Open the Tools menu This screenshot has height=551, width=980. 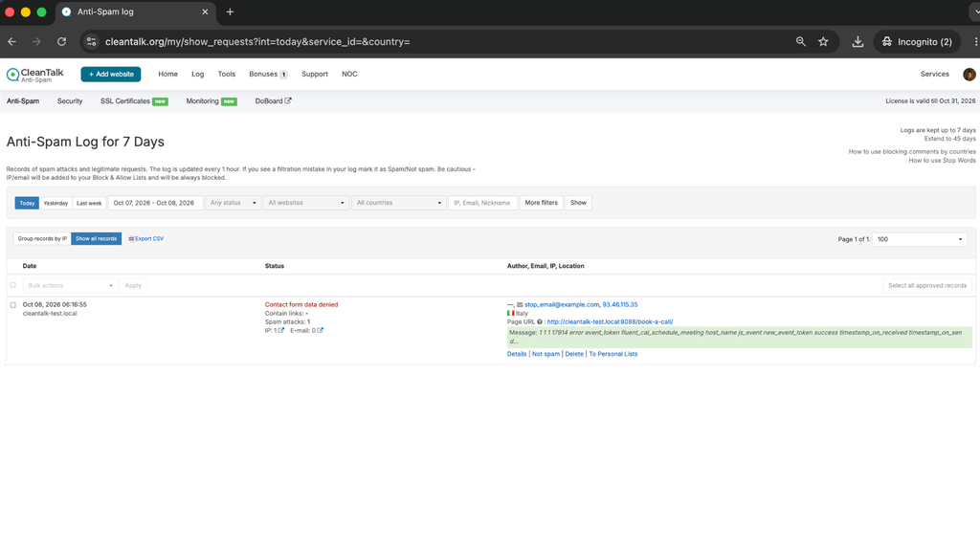click(x=226, y=75)
